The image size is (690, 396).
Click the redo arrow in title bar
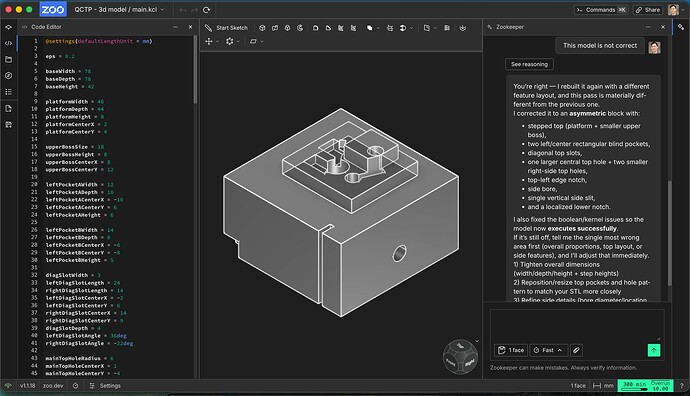click(195, 10)
